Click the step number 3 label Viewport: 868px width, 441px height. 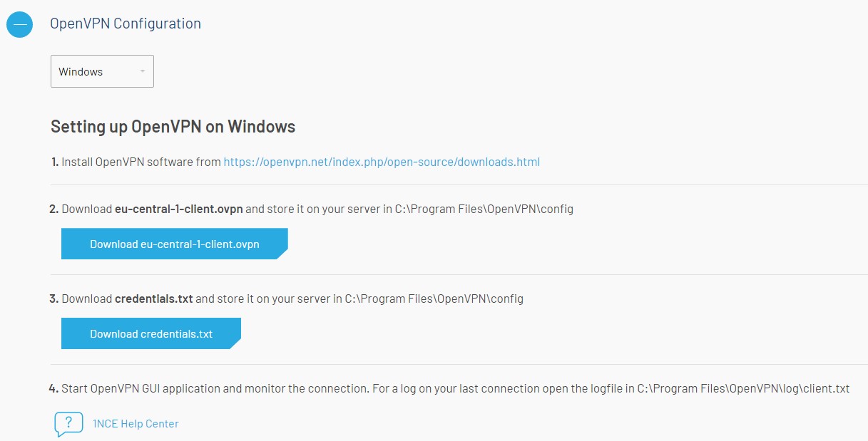click(x=54, y=299)
